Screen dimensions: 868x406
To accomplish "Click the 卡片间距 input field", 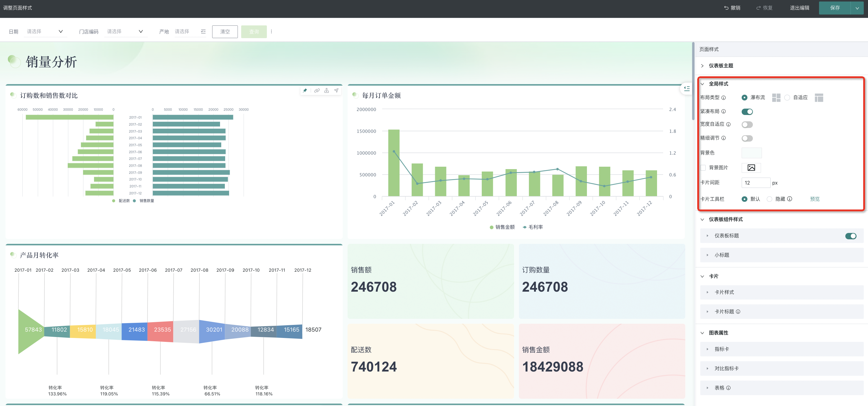I will [756, 183].
